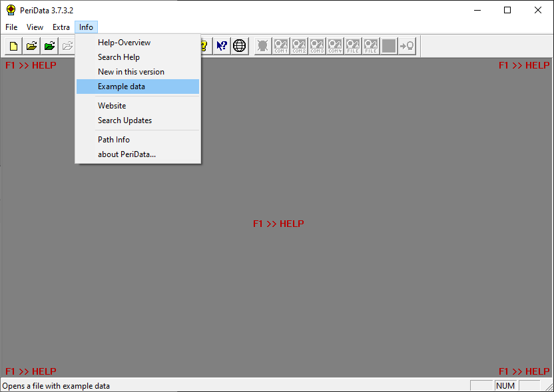554x392 pixels.
Task: Choose Search Updates in the Info menu
Action: (138, 120)
